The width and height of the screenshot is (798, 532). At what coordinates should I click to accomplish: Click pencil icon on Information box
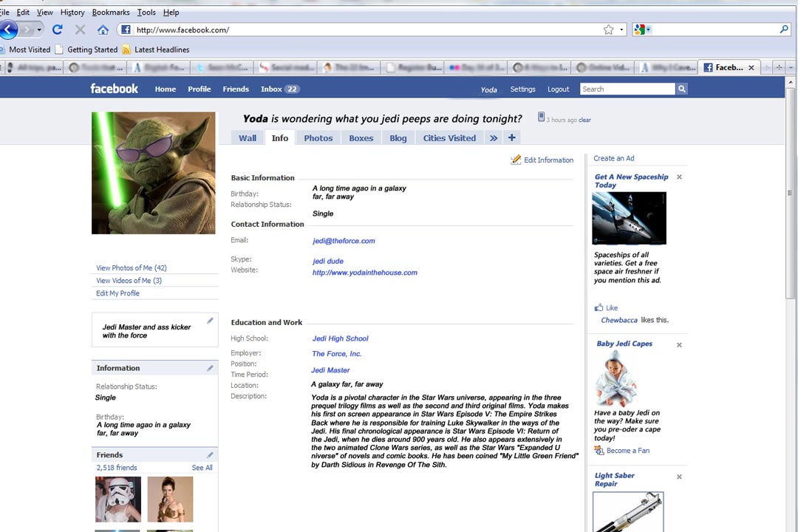click(x=210, y=368)
